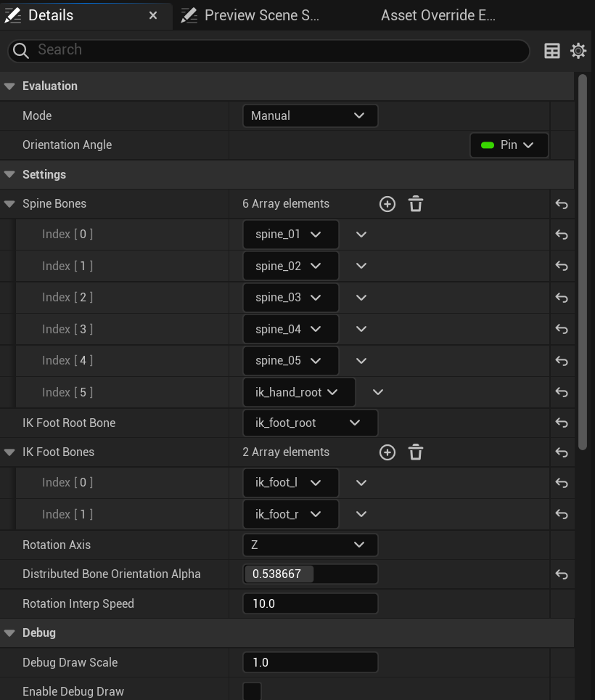Enable the Debug Draw checkbox
This screenshot has height=700, width=595.
coord(252,691)
